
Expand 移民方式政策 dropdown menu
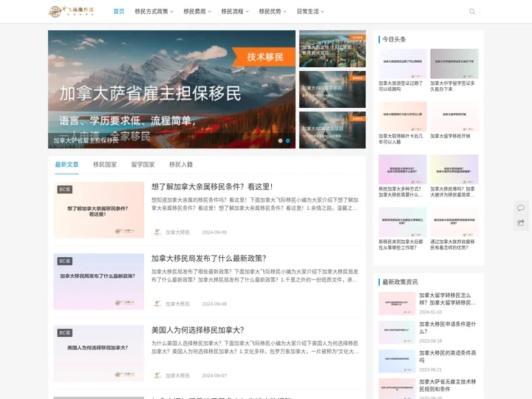(154, 12)
